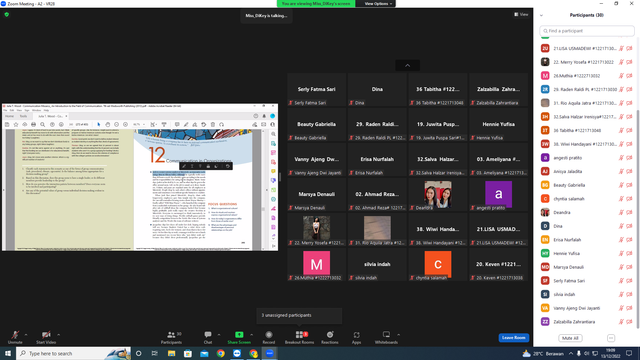This screenshot has height=360, width=640.
Task: Click the zoom in plus icon in Acrobat
Action: click(125, 124)
